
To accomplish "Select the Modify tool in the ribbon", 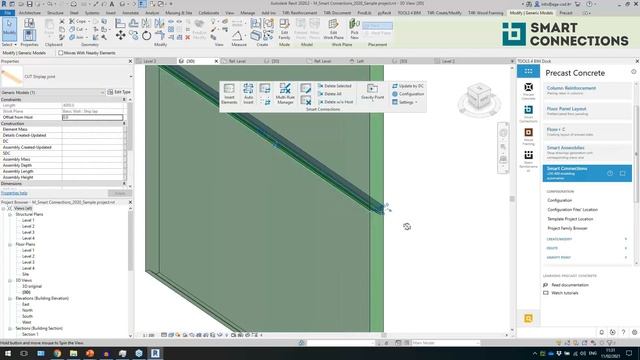I will pos(9,29).
